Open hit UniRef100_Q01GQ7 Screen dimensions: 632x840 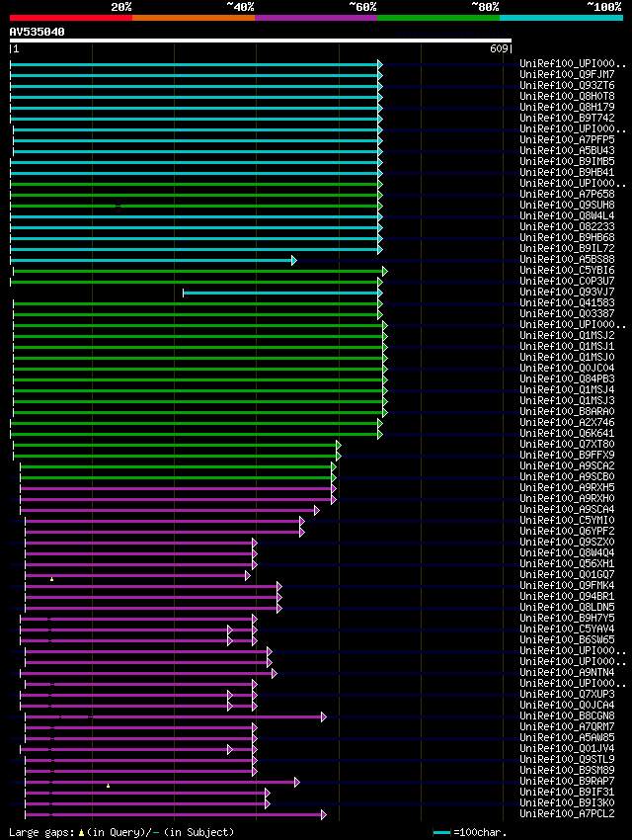567,574
